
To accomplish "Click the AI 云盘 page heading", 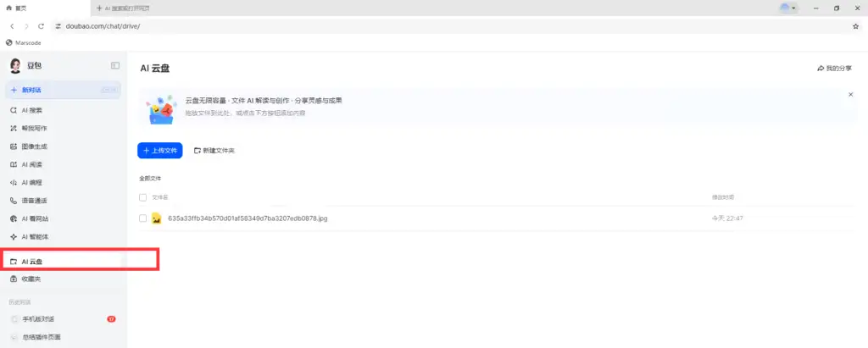I will (154, 68).
